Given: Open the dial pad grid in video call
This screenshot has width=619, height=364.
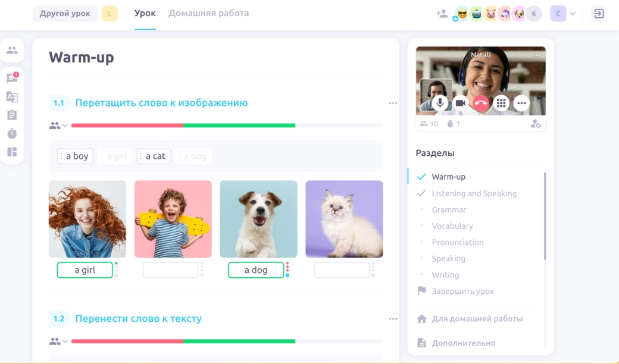Looking at the screenshot, I should (x=501, y=103).
